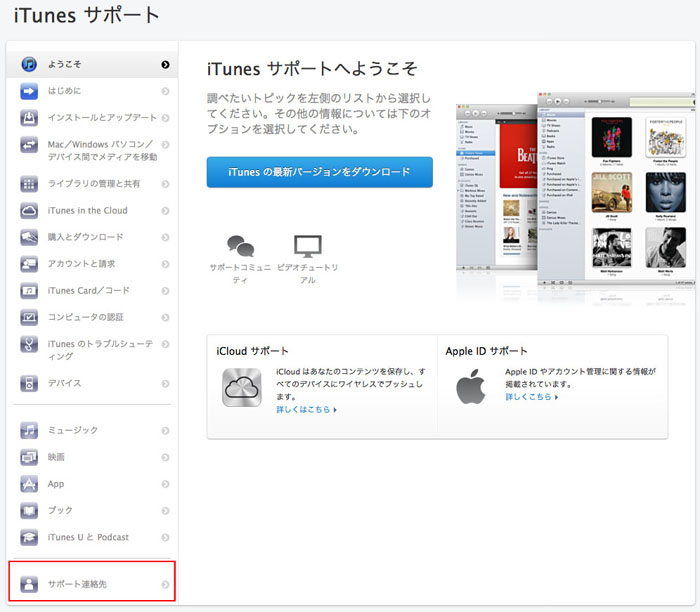Screen dimensions: 700x612
Task: Click the open book icon beside ブック
Action: click(x=29, y=511)
